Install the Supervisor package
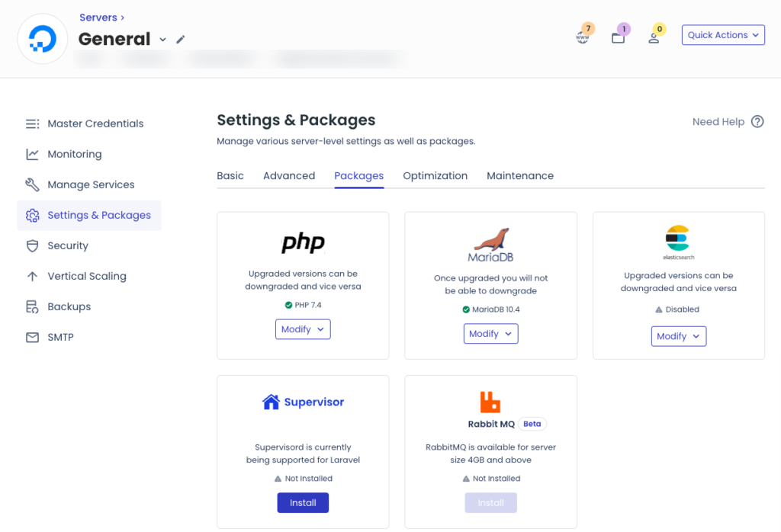This screenshot has height=532, width=781. click(303, 502)
